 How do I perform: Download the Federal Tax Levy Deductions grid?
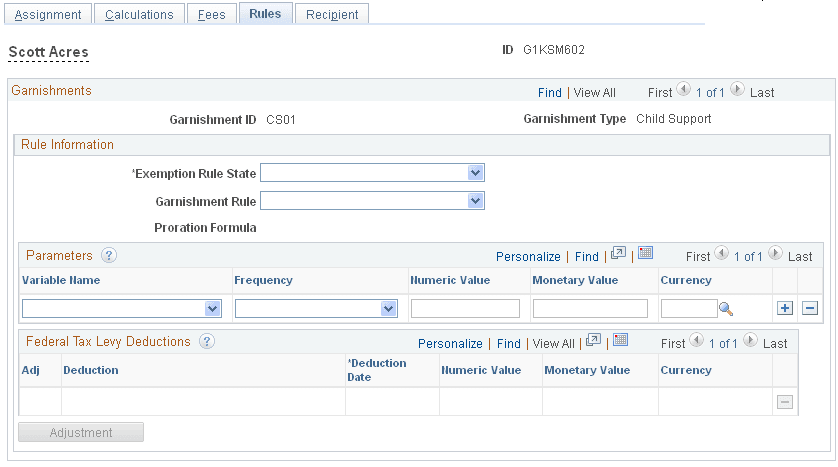click(x=619, y=342)
